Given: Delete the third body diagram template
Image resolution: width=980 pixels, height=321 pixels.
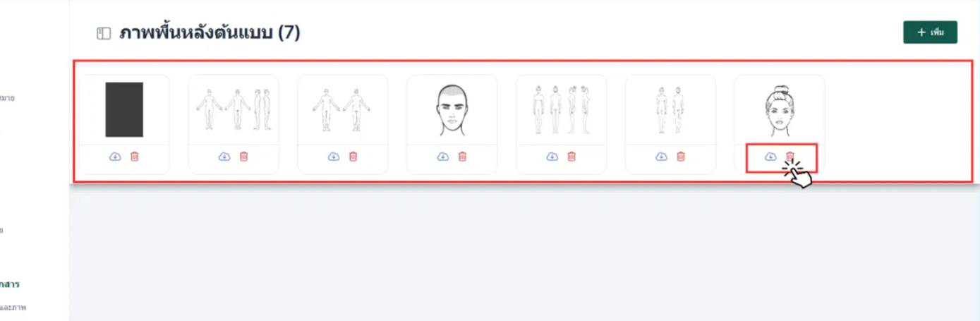Looking at the screenshot, I should [353, 157].
